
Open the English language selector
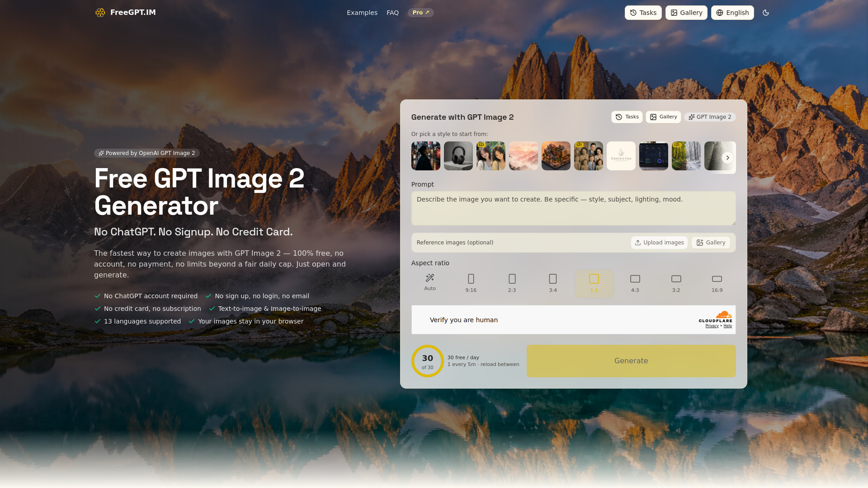[x=732, y=13]
